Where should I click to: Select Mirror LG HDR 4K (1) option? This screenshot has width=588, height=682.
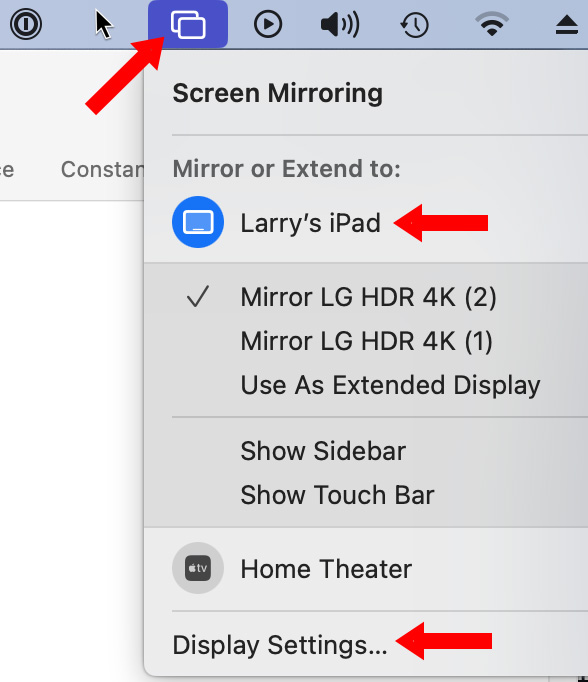pyautogui.click(x=366, y=341)
